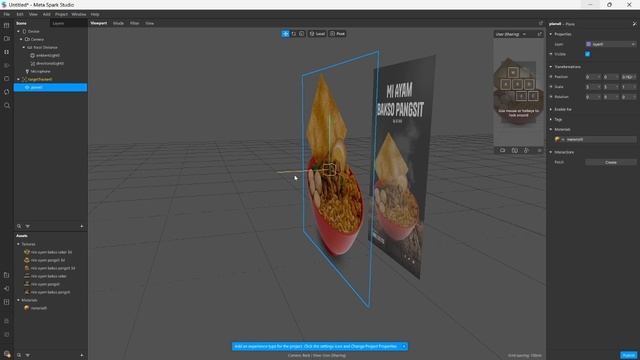Click the Rotation Z value field
The image size is (640, 360).
[x=629, y=97]
